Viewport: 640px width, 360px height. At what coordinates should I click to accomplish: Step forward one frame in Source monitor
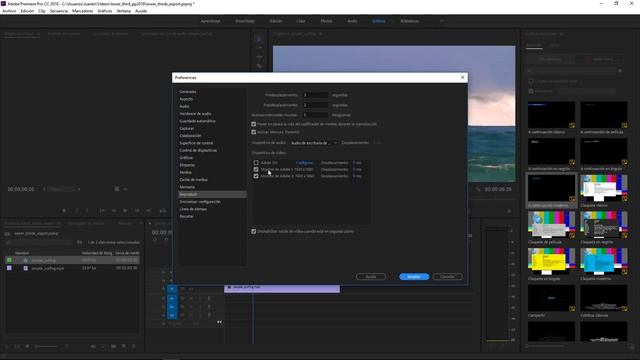(137, 211)
